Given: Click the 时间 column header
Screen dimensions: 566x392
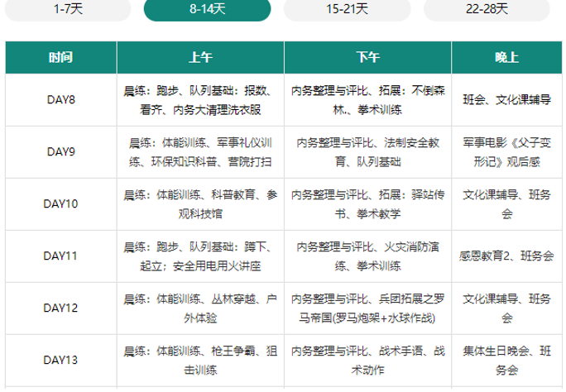Looking at the screenshot, I should point(61,57).
